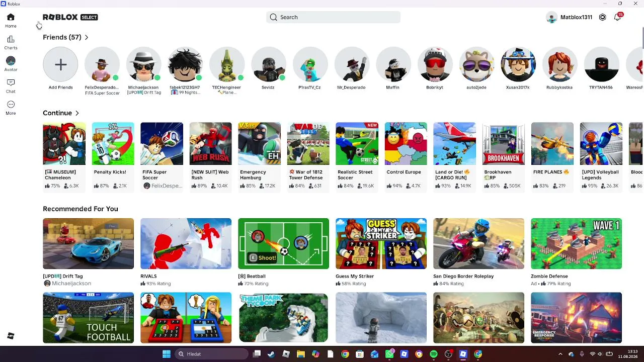Open the RIVALS game card
The height and width of the screenshot is (362, 644).
(186, 244)
